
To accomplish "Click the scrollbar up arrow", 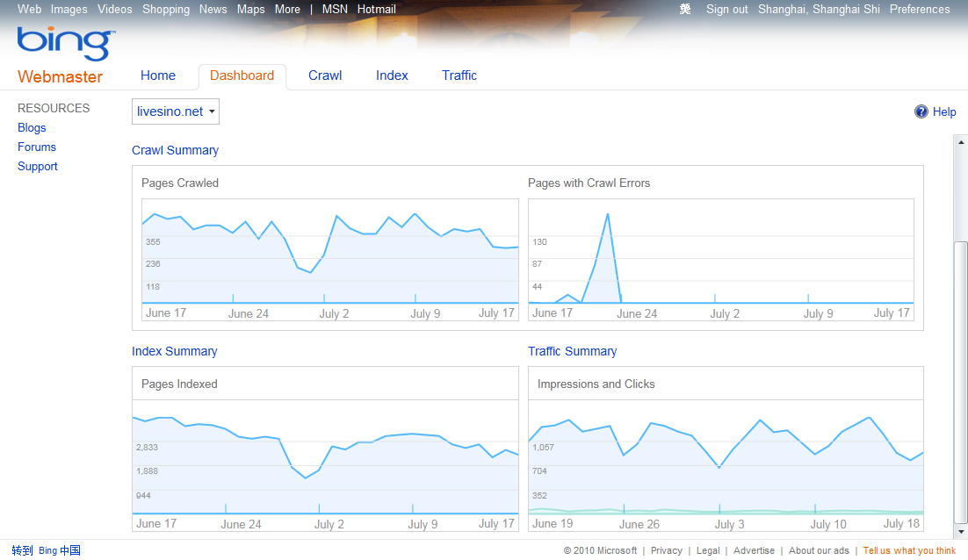I will pos(961,142).
